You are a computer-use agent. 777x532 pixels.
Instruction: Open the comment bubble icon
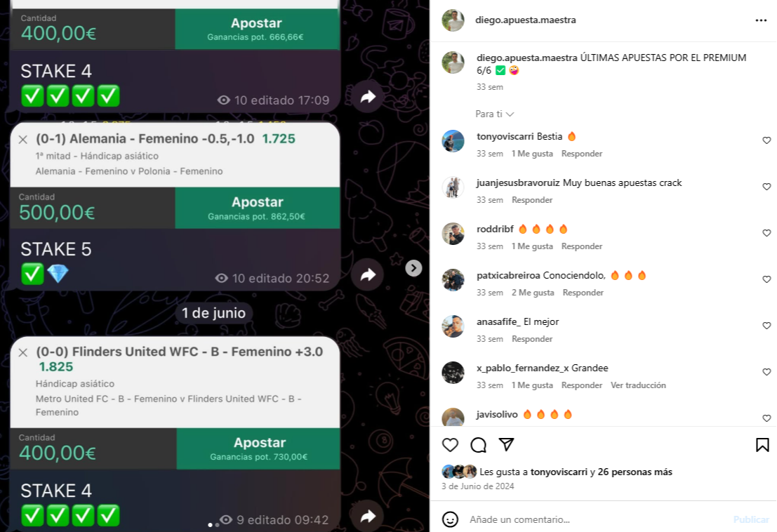pos(478,445)
